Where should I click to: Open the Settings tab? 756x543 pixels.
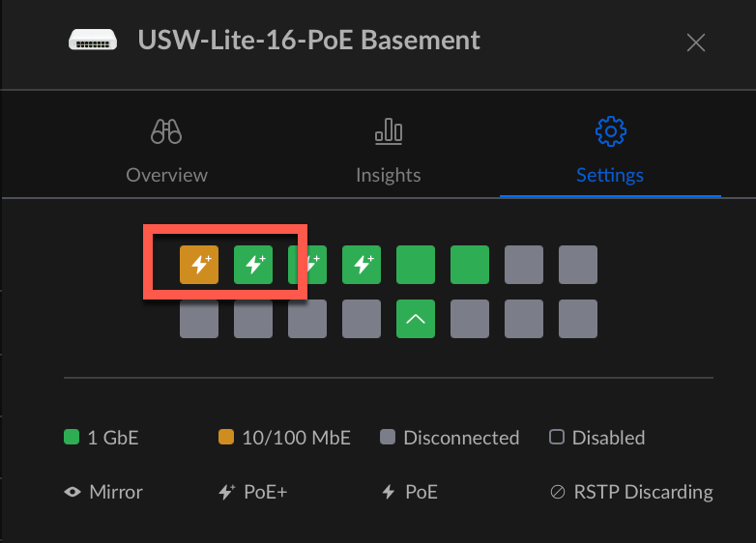click(610, 155)
